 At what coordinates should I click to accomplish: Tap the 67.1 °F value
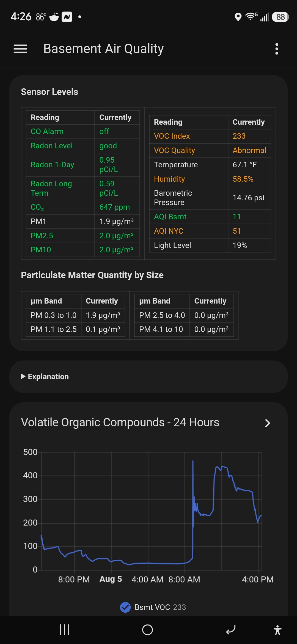coord(245,165)
